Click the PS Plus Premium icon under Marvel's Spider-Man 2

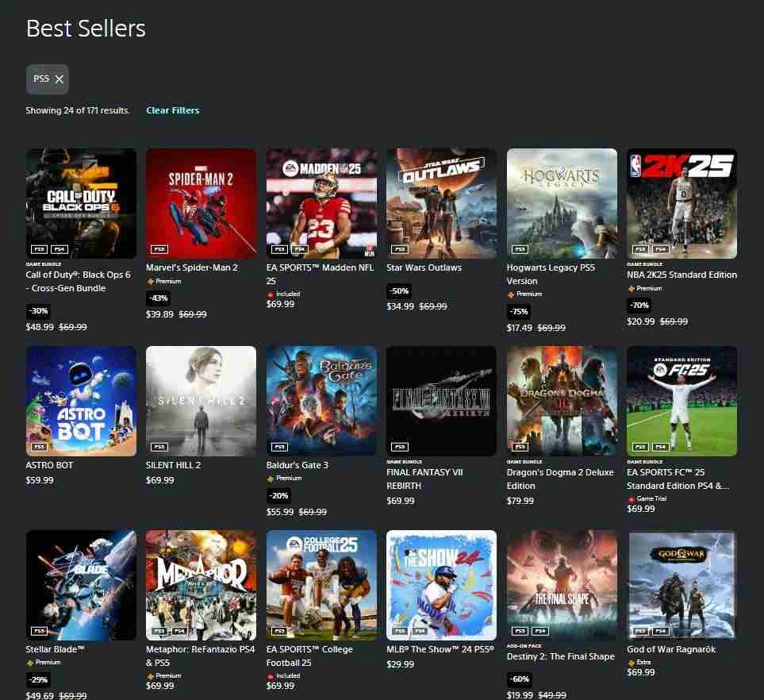click(x=150, y=282)
